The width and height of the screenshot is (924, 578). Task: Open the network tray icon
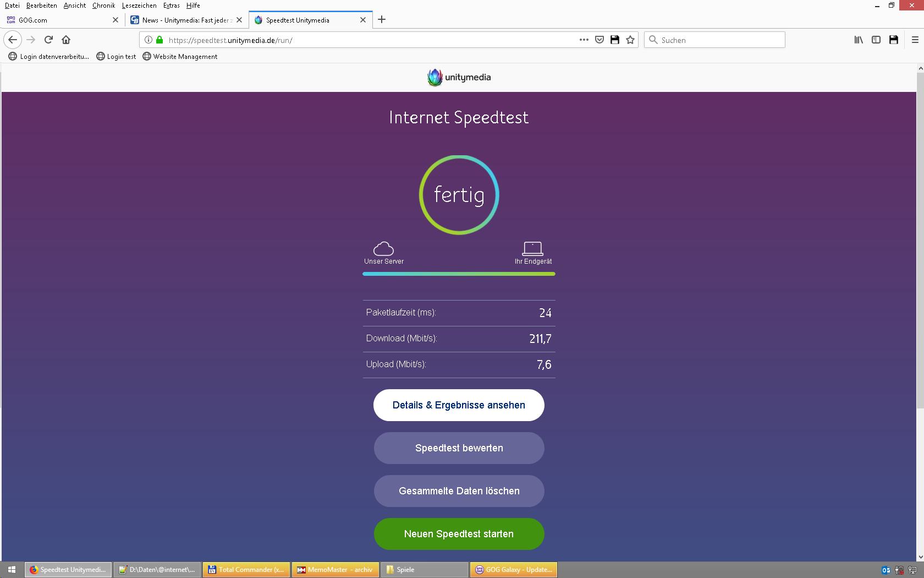(x=912, y=570)
